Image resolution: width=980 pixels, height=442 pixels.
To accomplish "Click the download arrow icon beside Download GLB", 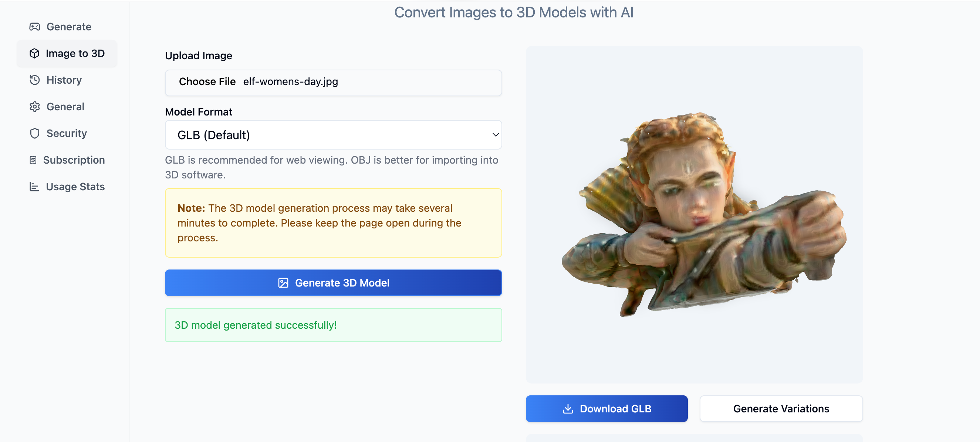I will pyautogui.click(x=568, y=408).
